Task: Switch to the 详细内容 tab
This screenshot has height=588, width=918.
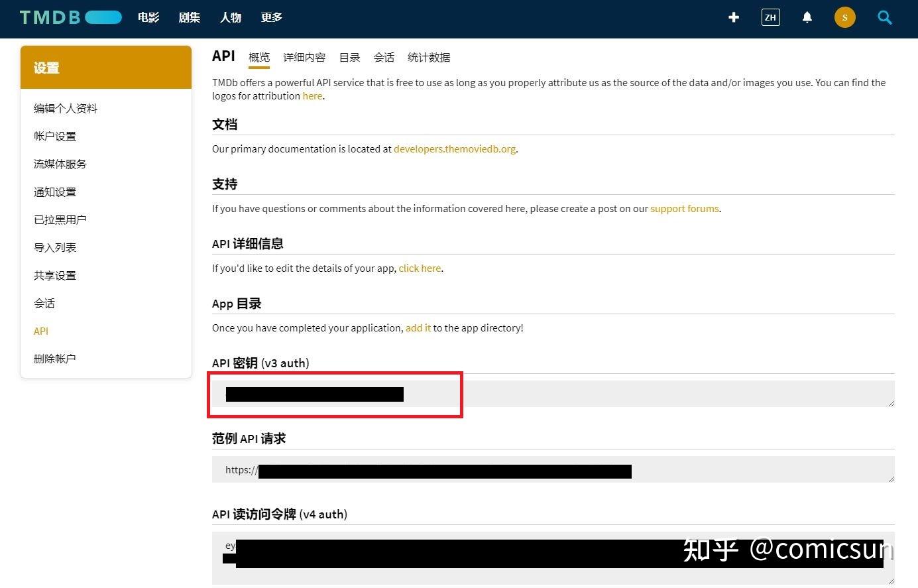Action: point(304,58)
